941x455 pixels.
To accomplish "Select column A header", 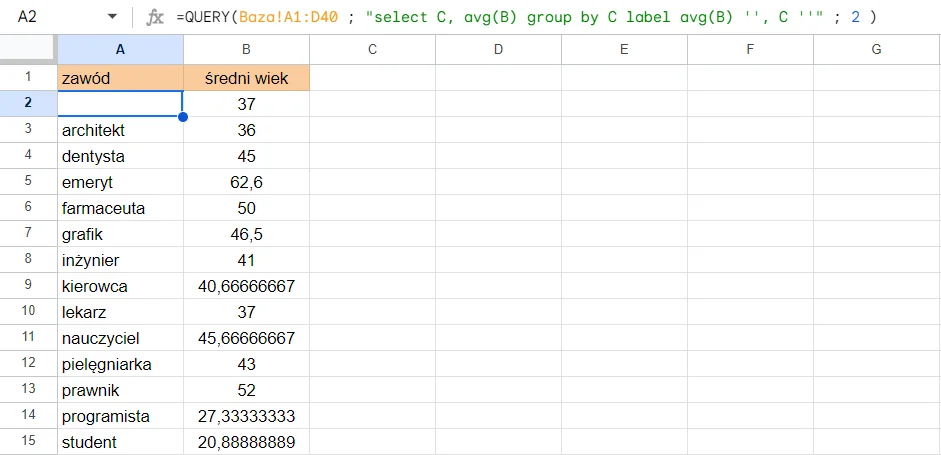I will point(120,50).
